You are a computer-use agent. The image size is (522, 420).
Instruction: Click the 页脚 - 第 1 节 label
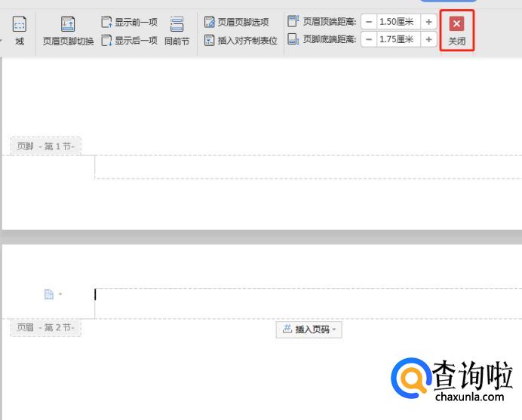tap(46, 146)
